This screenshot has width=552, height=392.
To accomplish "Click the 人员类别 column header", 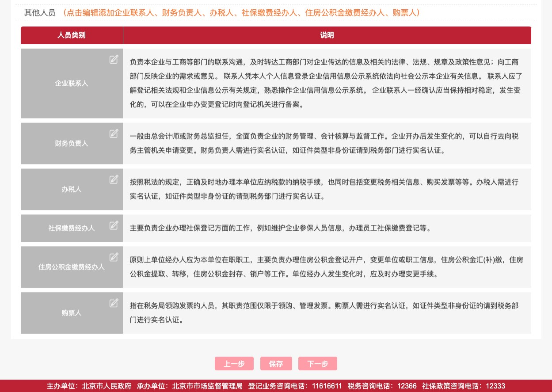I will (72, 35).
